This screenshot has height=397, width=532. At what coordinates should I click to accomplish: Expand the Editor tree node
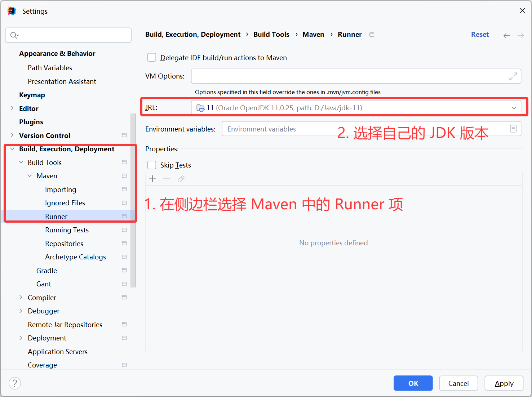[12, 108]
